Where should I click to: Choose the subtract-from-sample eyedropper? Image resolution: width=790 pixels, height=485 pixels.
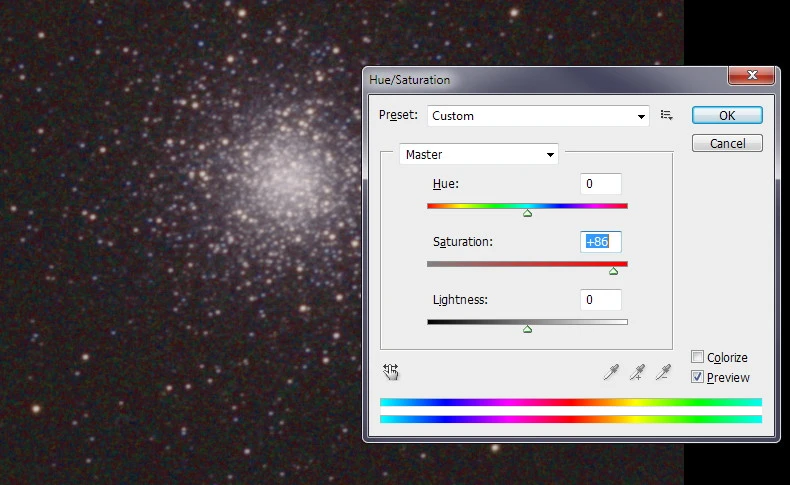[x=662, y=372]
